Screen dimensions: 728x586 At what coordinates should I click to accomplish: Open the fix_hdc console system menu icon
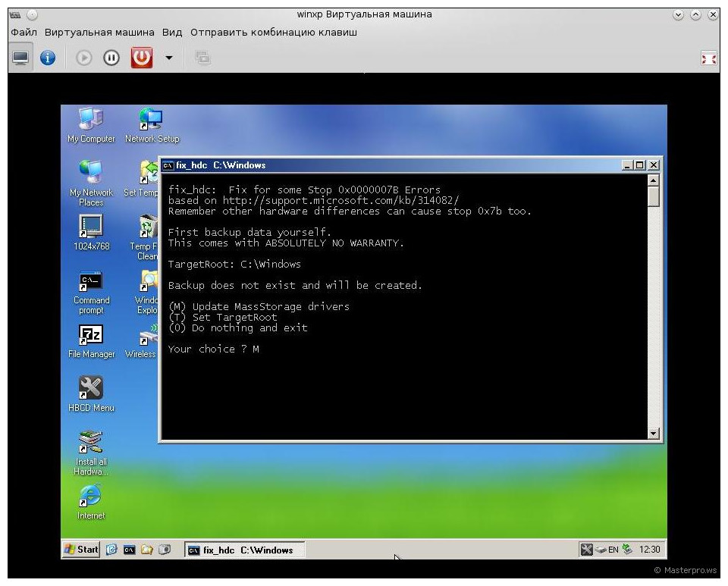pos(168,165)
